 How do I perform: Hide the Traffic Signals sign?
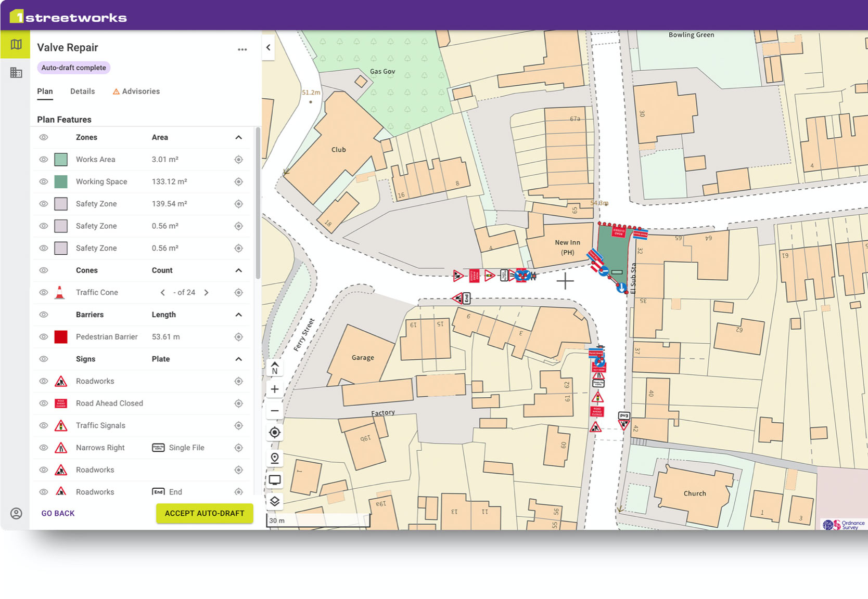pyautogui.click(x=44, y=425)
